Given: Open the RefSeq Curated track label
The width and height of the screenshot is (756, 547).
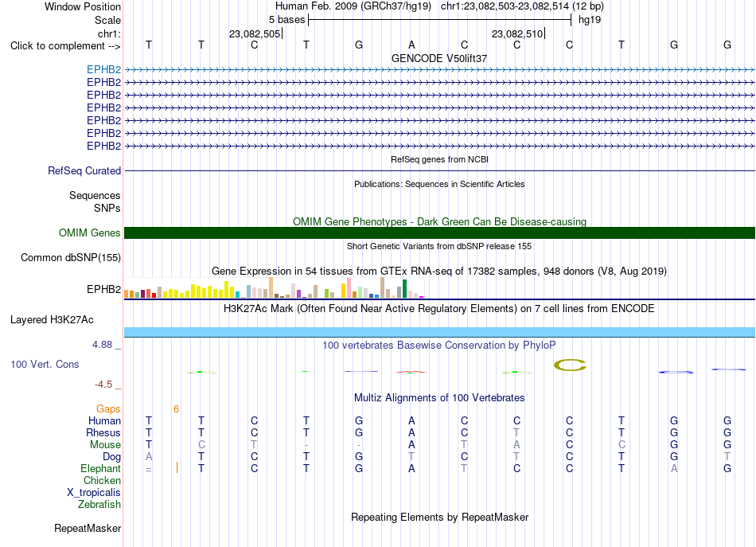Looking at the screenshot, I should (84, 170).
